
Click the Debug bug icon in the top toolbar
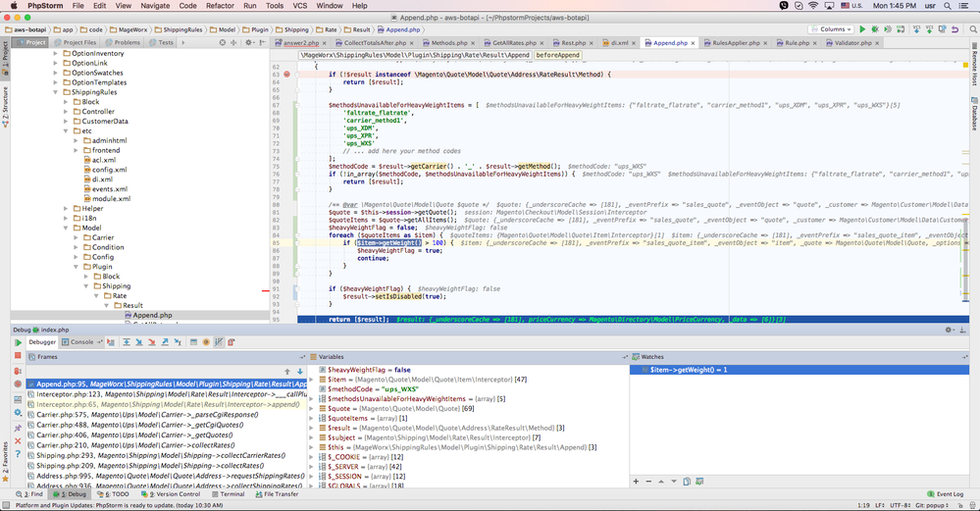click(876, 29)
